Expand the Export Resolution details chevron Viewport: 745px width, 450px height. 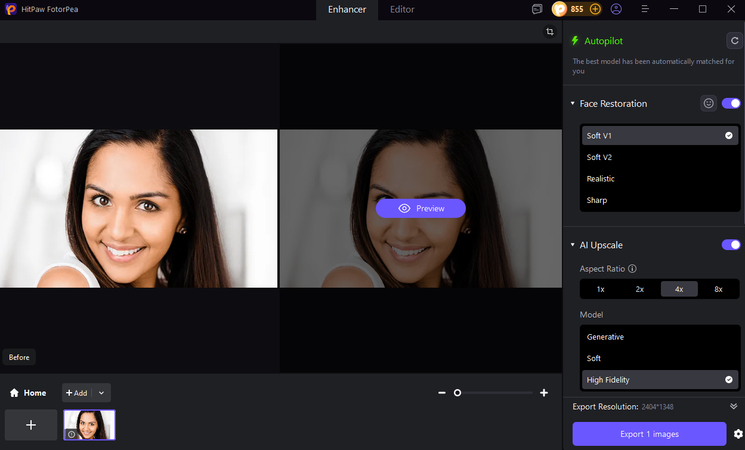point(733,407)
